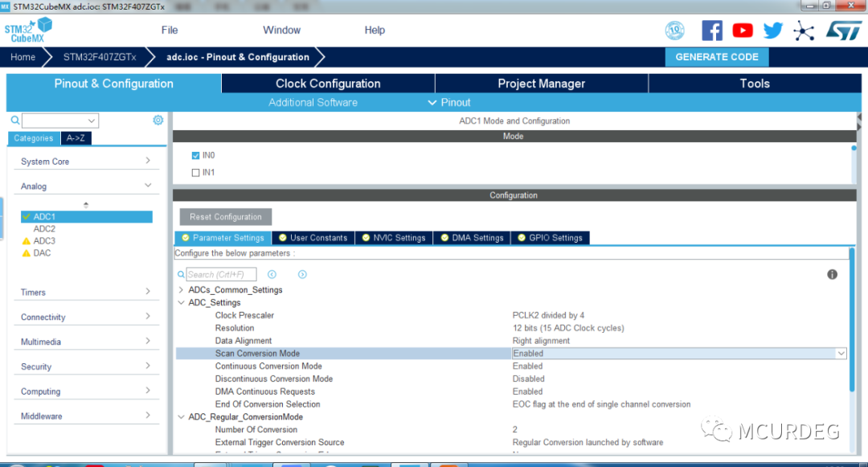868x467 pixels.
Task: Open the Help menu
Action: [375, 30]
